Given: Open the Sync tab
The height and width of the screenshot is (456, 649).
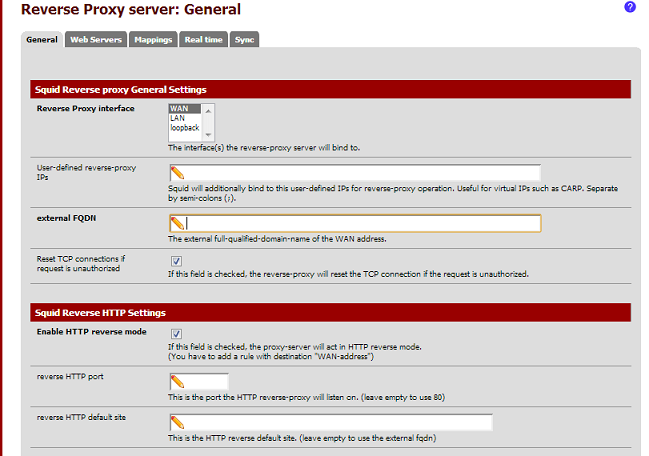Looking at the screenshot, I should click(x=243, y=40).
